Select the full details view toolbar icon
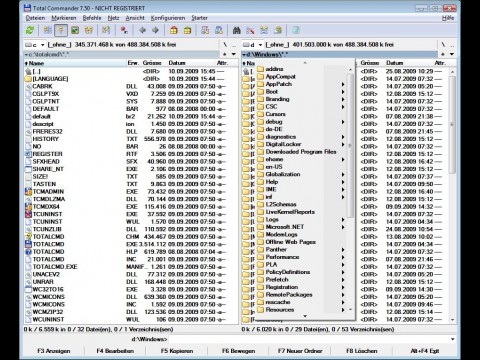Viewport: 480px width, 360px height. [x=61, y=30]
